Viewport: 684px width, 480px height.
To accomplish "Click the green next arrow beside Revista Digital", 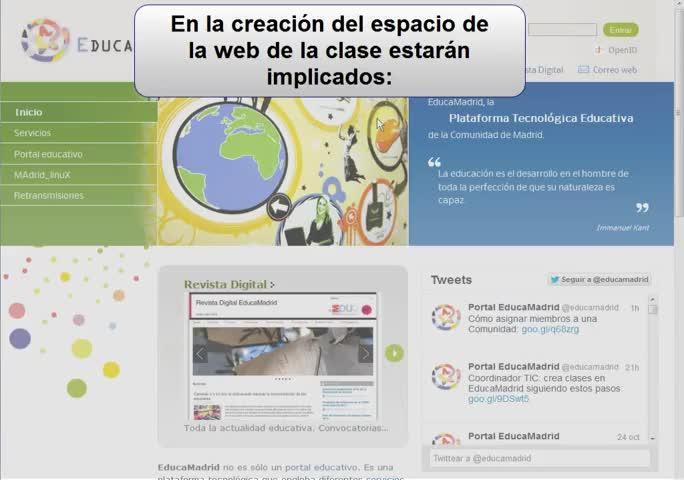I will 394,353.
